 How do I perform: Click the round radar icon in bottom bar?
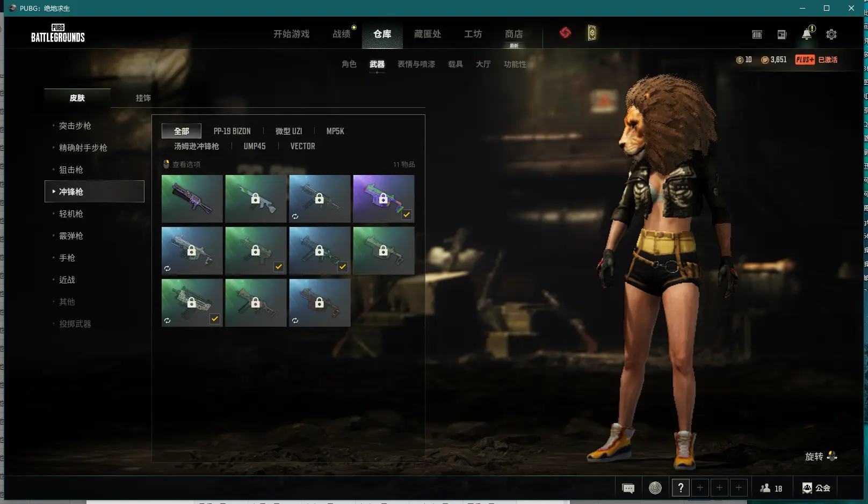tap(655, 488)
